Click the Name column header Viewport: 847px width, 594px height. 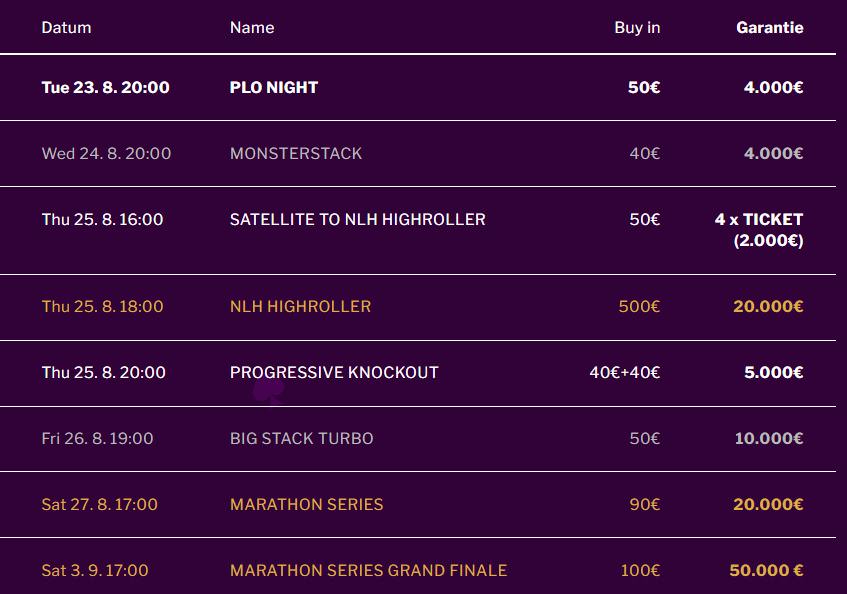[x=252, y=27]
